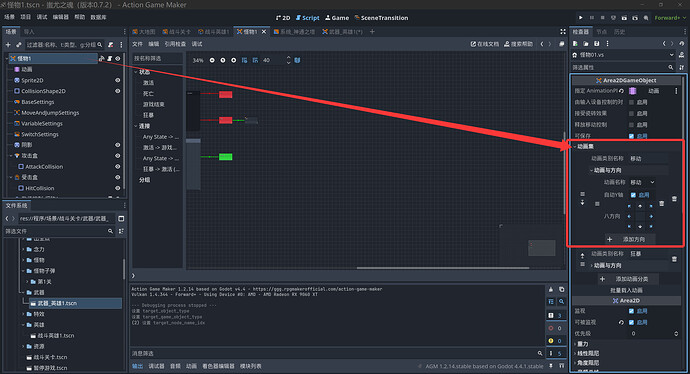
Task: Collapse the 连接 group in script list
Action: coord(136,126)
